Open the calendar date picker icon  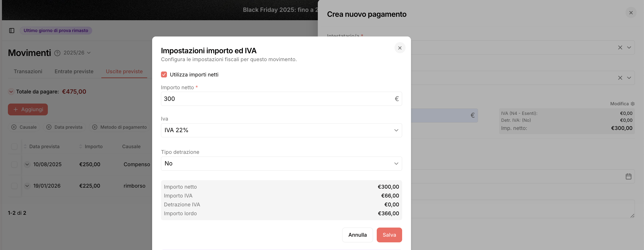click(628, 177)
